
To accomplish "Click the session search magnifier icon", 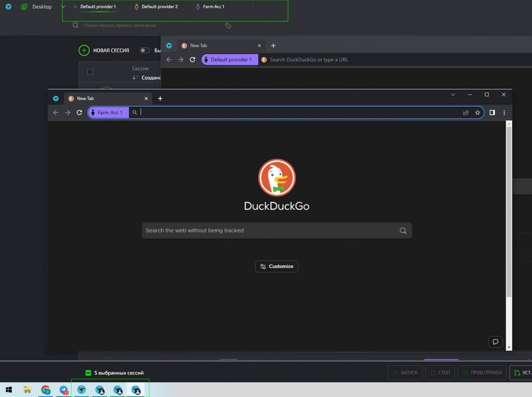I will (76, 25).
